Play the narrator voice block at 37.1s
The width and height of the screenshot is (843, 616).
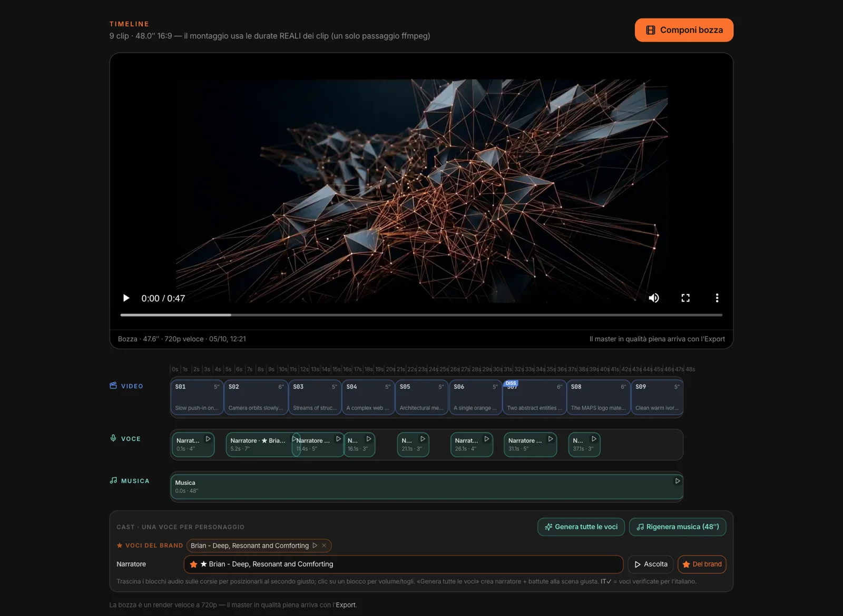(594, 439)
